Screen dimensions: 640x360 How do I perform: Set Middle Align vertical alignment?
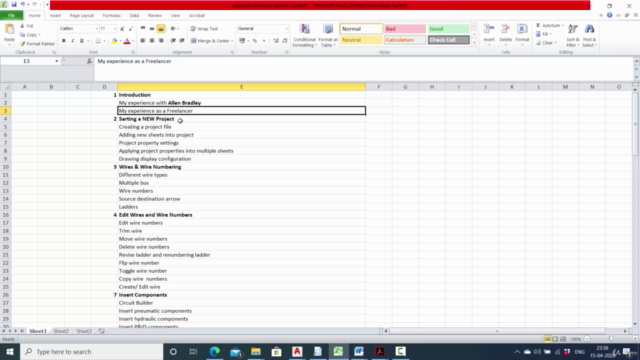point(152,29)
